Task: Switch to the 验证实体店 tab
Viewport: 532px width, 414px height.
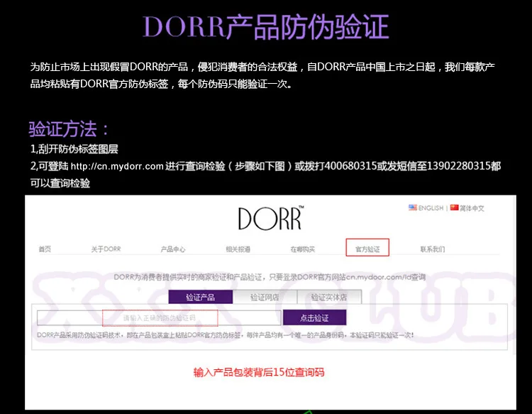Action: pos(329,297)
